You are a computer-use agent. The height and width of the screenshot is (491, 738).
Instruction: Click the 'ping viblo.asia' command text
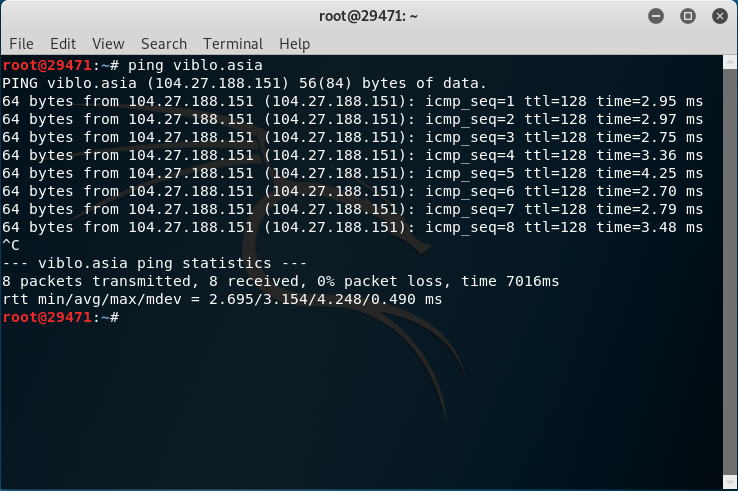click(x=195, y=65)
